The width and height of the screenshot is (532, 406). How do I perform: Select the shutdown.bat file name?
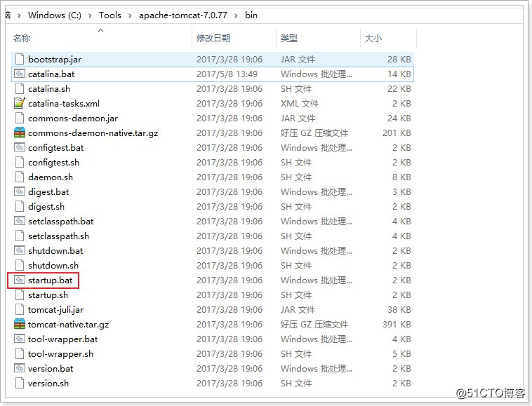[55, 251]
